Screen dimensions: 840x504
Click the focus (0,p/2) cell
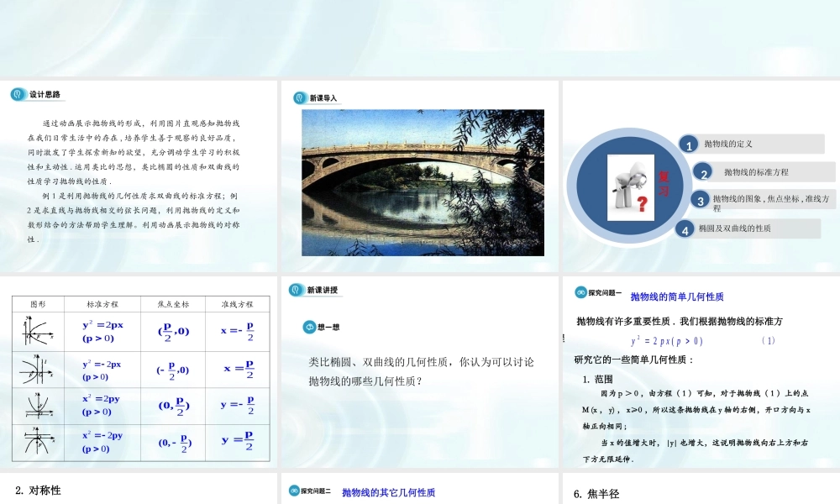(173, 406)
